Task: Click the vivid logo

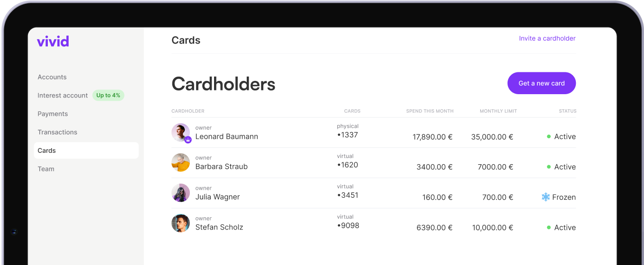Action: (53, 41)
